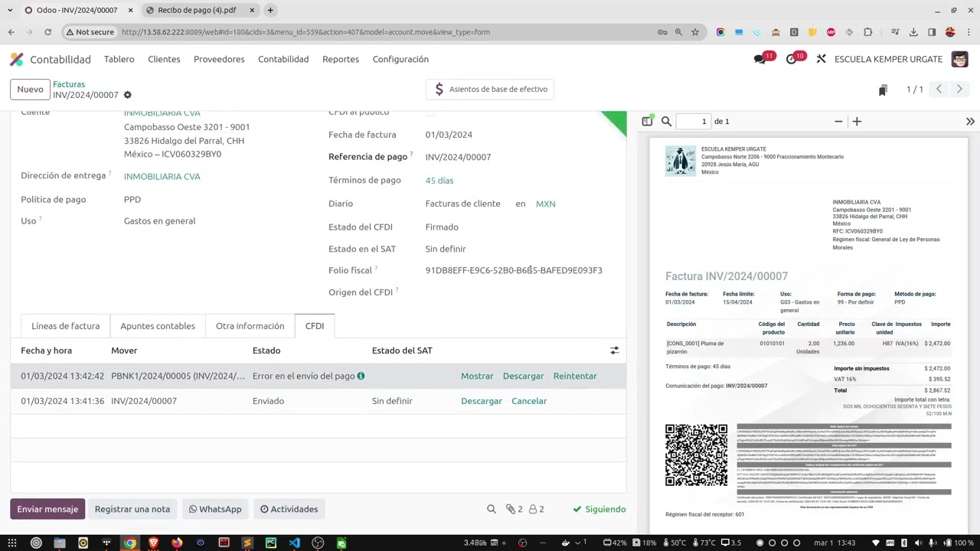Screen dimensions: 980x551
Task: Click 'Asientos de base de efectivo' button
Action: 490,90
